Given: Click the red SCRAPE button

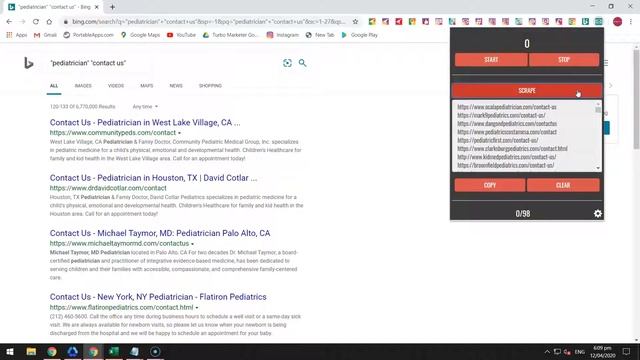Looking at the screenshot, I should [527, 91].
